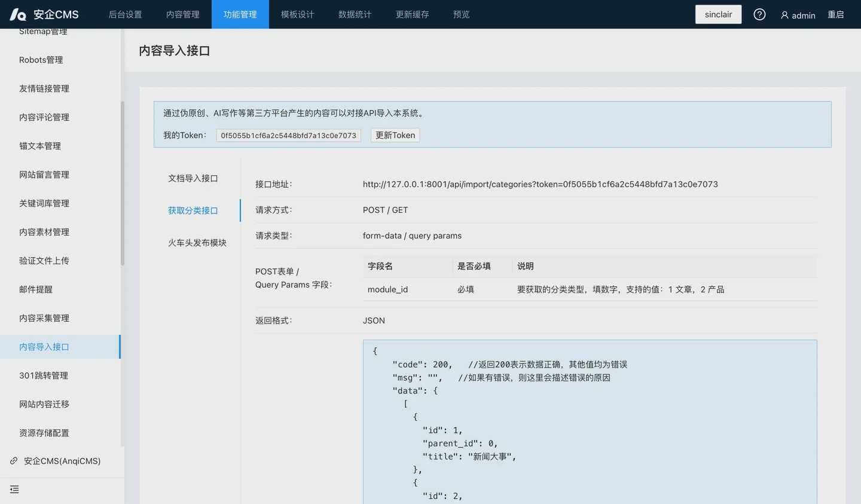Screen dimensions: 861x504
Task: Click the 更新Token button
Action: click(x=395, y=135)
